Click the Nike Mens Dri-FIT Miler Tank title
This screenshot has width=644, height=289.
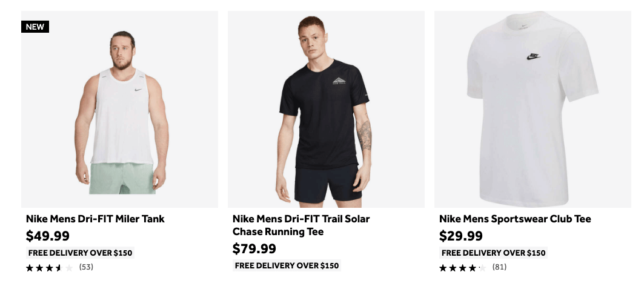[95, 219]
